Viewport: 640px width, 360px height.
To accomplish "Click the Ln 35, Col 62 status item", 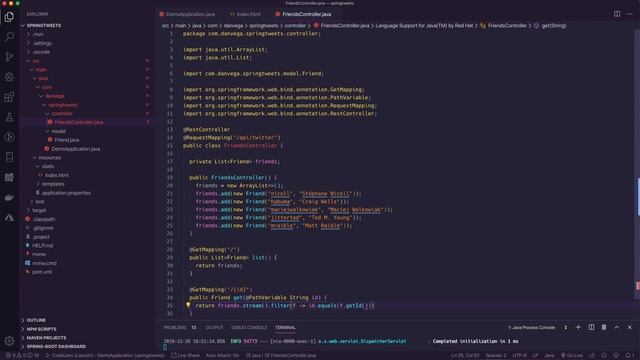I will [465, 356].
